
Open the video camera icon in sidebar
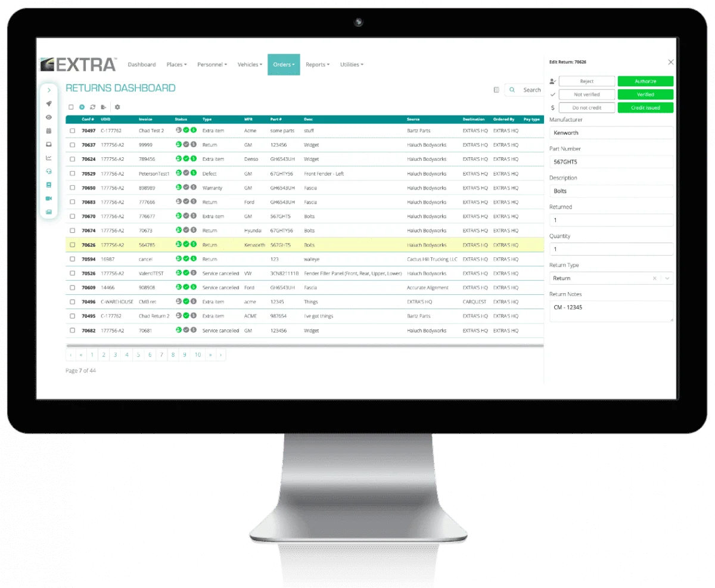click(x=49, y=198)
